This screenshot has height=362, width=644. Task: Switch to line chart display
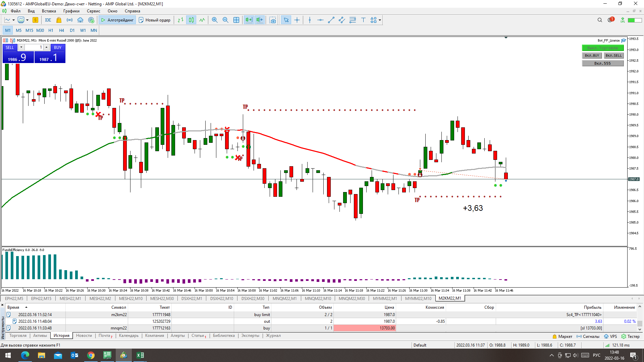click(x=202, y=20)
